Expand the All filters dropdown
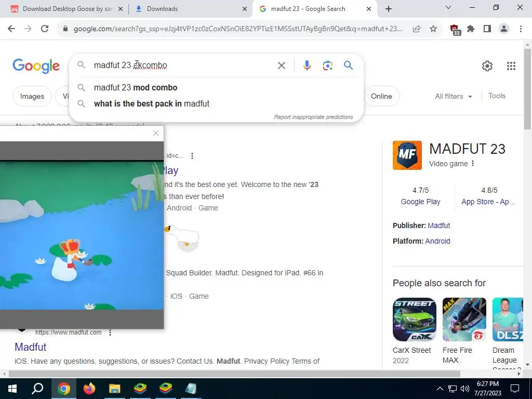This screenshot has height=399, width=532. click(454, 96)
